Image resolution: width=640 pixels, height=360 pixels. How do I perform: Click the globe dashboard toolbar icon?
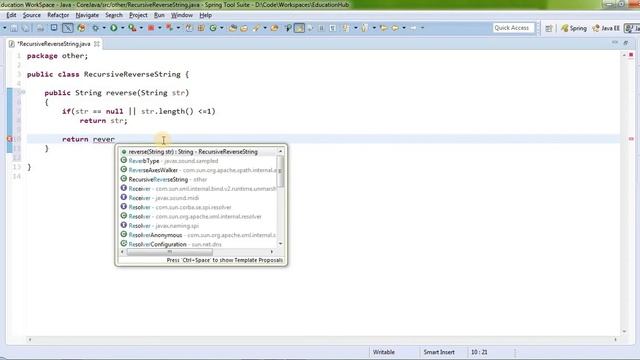pyautogui.click(x=82, y=28)
